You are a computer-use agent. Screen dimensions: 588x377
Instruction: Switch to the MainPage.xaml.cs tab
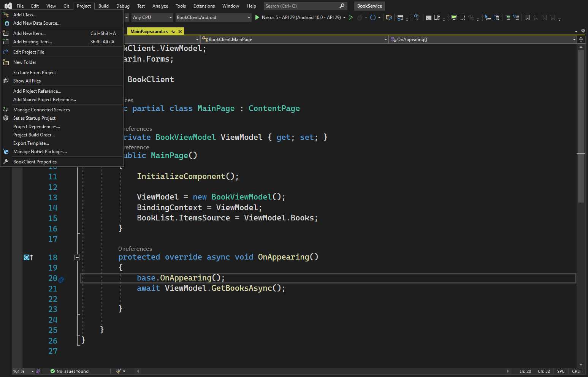pos(149,31)
